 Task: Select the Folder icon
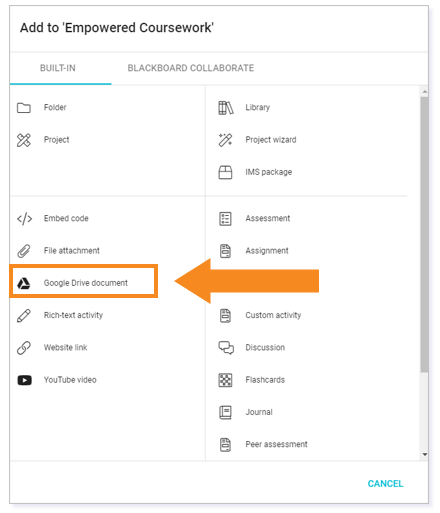pyautogui.click(x=24, y=108)
